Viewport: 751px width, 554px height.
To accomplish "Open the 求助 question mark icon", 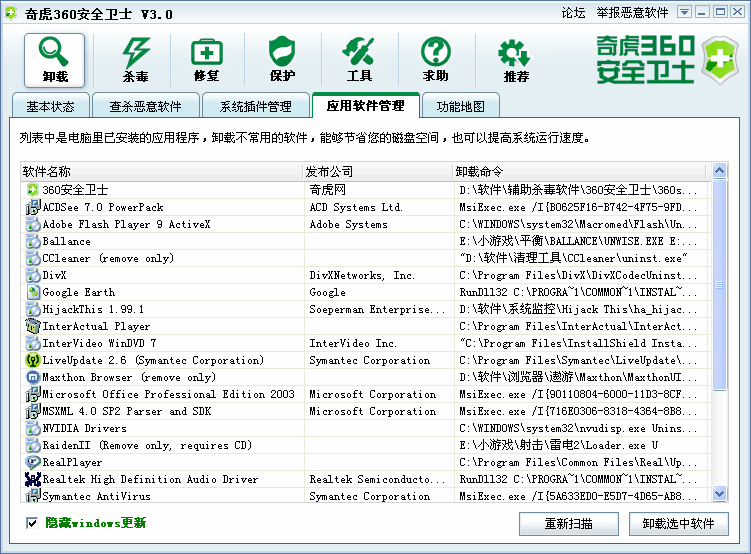I will click(x=435, y=60).
